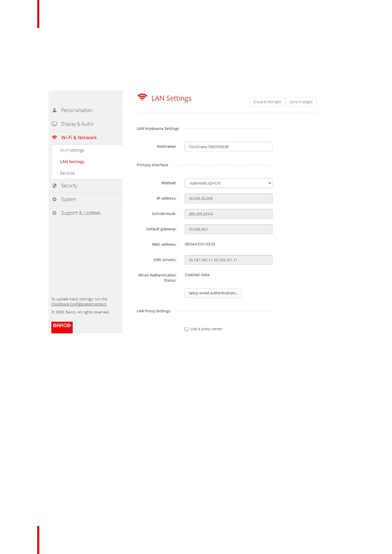The width and height of the screenshot is (392, 554).
Task: Open the ClickShare Configuration Wizard link
Action: coord(79,304)
